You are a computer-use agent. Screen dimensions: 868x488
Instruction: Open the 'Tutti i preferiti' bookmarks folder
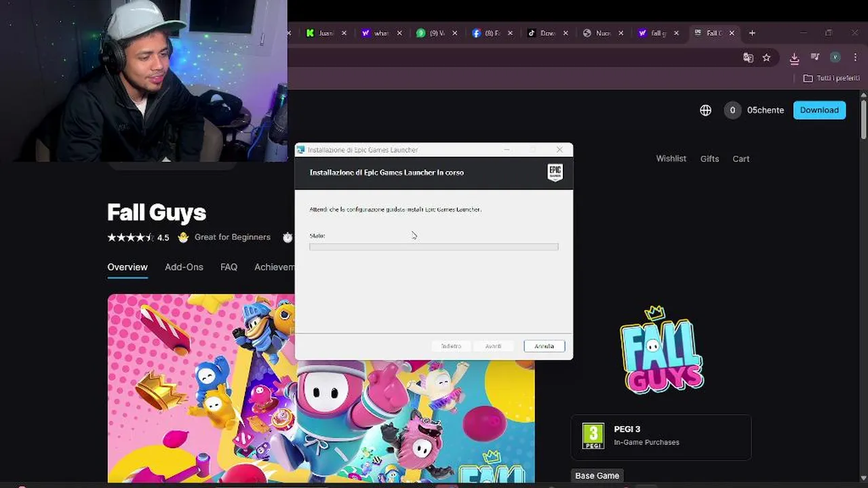(831, 79)
